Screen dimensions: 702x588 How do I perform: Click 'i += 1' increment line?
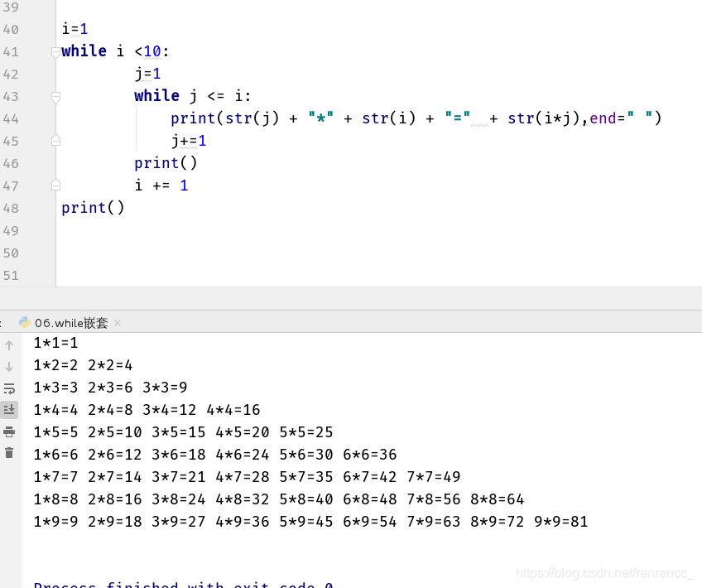tap(161, 186)
